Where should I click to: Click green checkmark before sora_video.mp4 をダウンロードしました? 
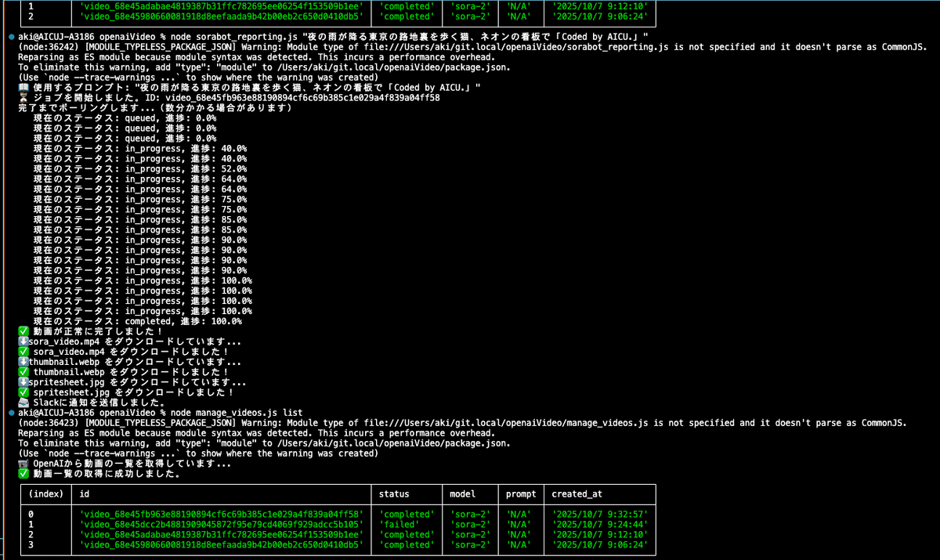point(23,352)
